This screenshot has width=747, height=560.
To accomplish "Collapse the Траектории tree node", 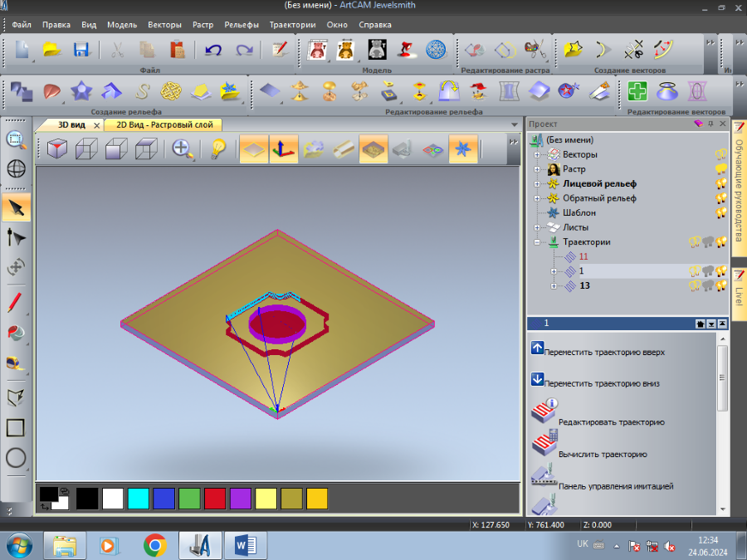I will (x=537, y=242).
